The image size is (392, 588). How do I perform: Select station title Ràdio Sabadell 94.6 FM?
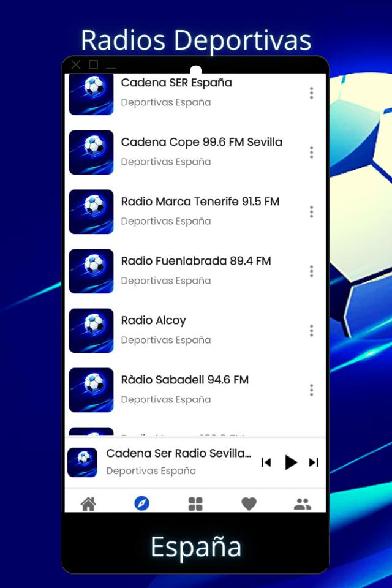click(185, 380)
